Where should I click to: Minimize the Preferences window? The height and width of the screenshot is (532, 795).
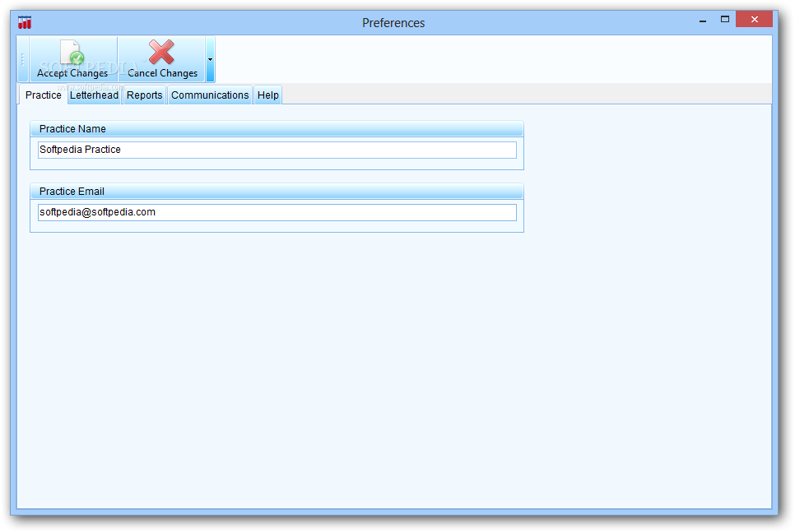click(x=703, y=21)
